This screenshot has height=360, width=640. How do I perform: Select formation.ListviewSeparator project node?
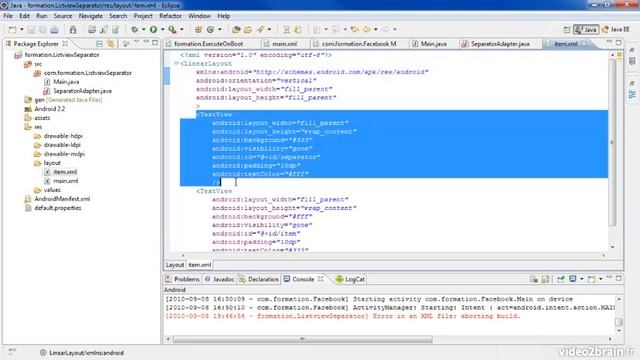(62, 55)
